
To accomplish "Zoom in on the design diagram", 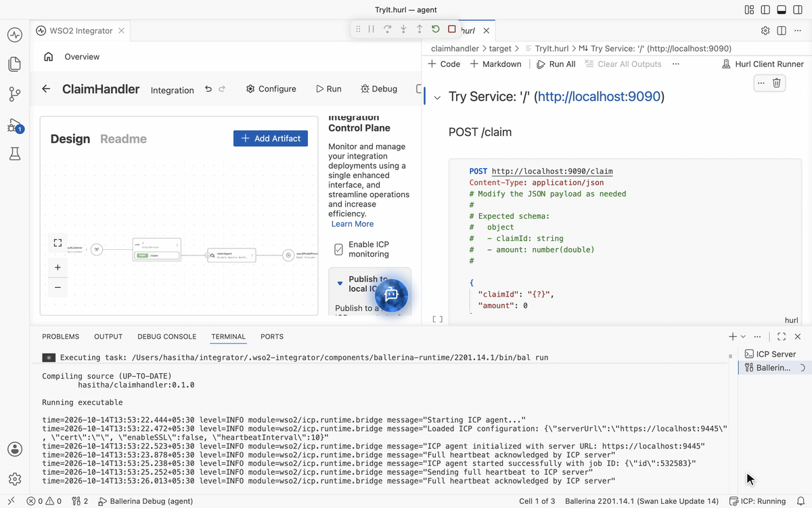I will click(58, 268).
